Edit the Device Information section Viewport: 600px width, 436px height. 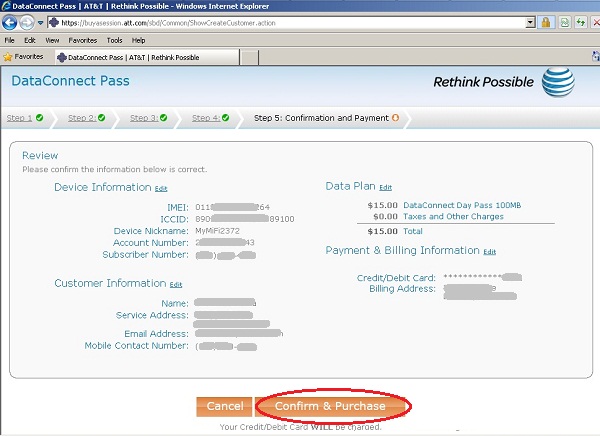161,188
